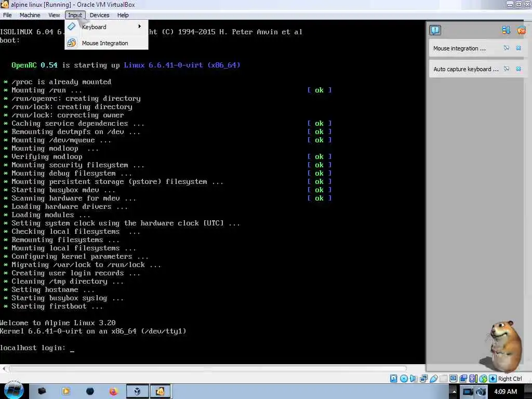Click the shared folders indicator
532x399 pixels.
click(444, 379)
